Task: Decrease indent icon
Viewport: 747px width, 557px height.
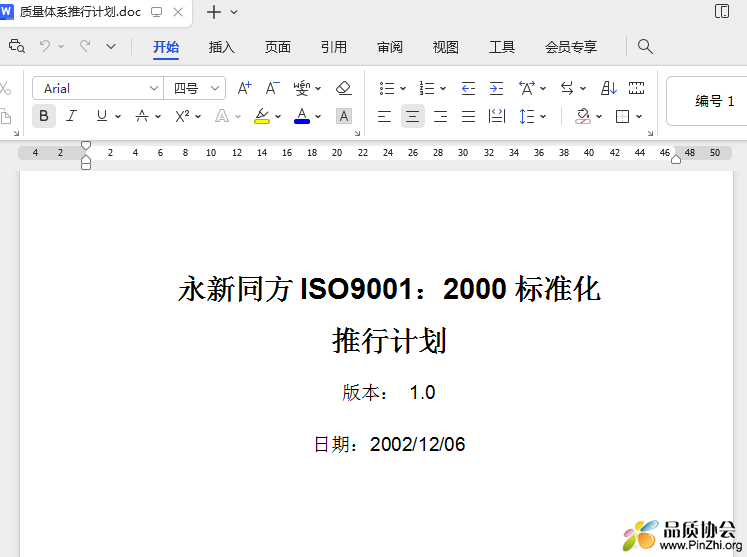Action: click(x=468, y=88)
